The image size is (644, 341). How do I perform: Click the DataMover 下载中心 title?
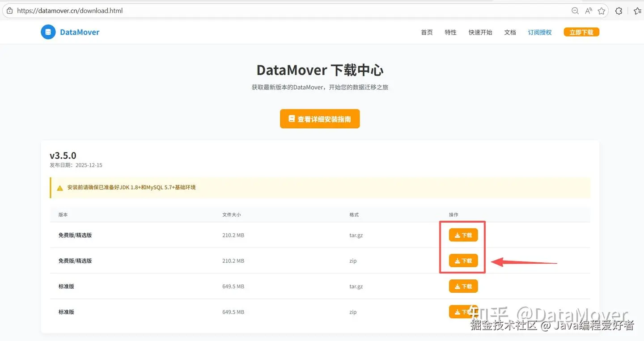320,70
